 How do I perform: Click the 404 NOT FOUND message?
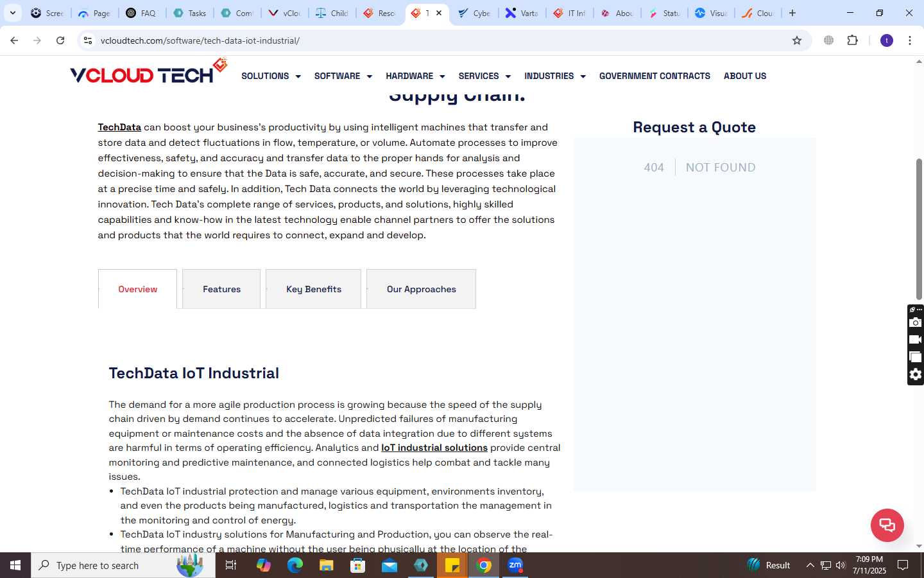699,168
